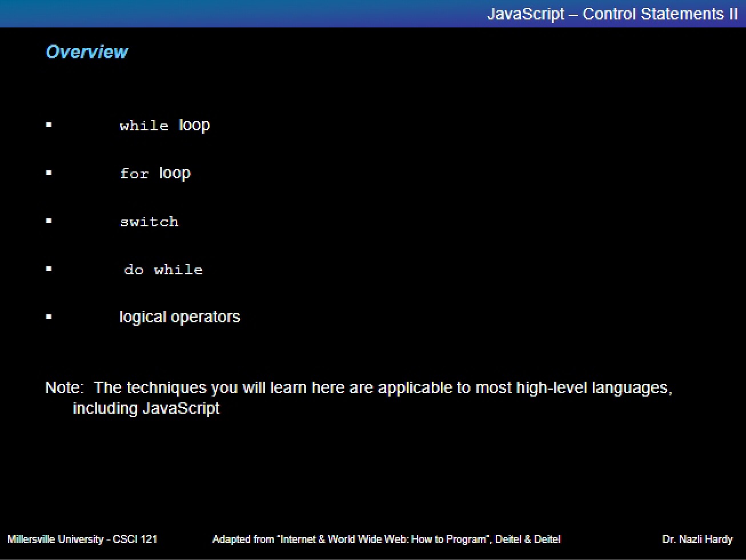
Task: Click 'Millersville University - CSCI 121' footer
Action: coord(82,539)
